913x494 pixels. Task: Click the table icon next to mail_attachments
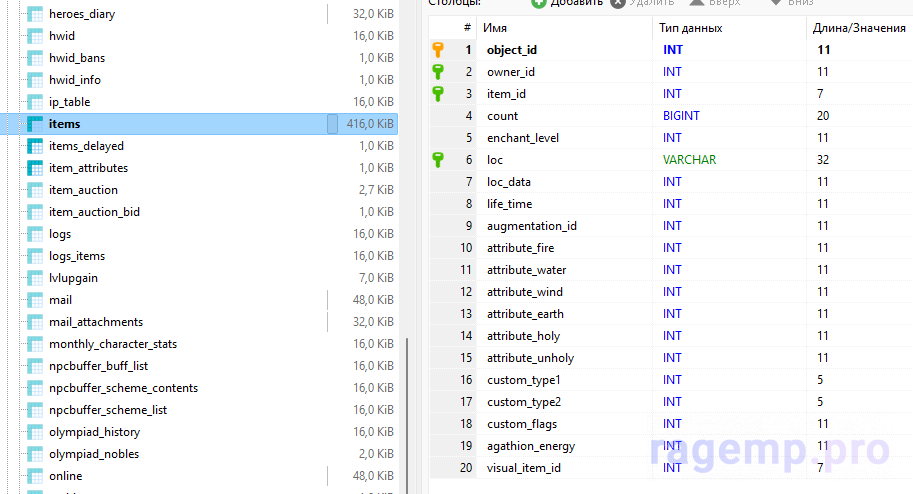point(35,322)
